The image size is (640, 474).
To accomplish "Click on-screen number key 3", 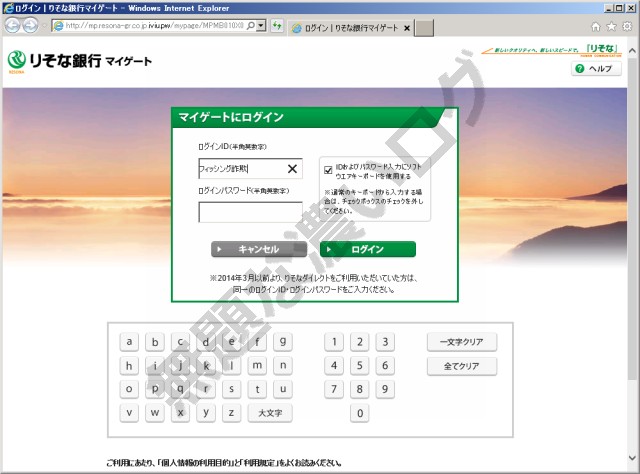I will [x=385, y=342].
